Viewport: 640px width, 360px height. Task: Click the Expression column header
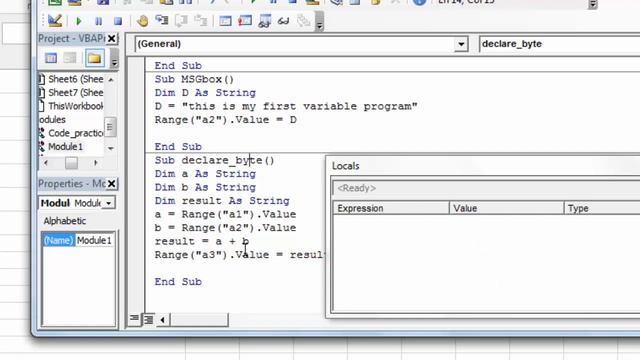coord(391,208)
